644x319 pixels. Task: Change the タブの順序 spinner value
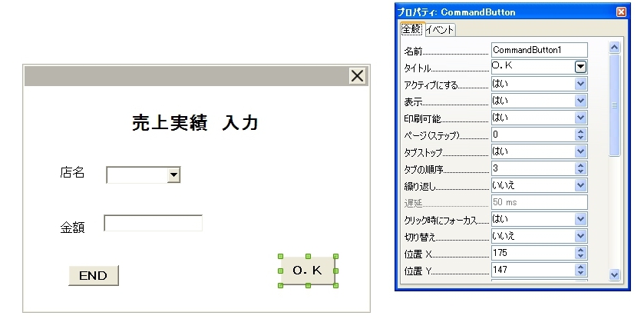coord(581,168)
